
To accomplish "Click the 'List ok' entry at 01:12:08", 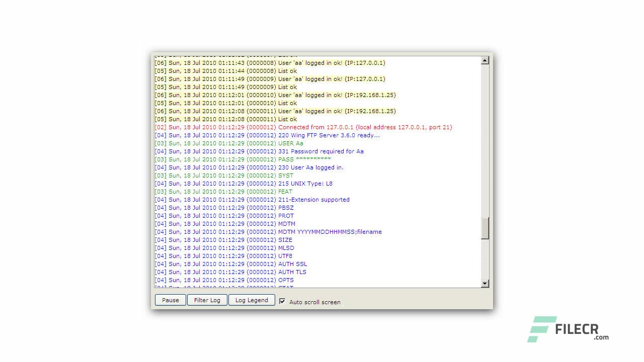I will tap(226, 119).
